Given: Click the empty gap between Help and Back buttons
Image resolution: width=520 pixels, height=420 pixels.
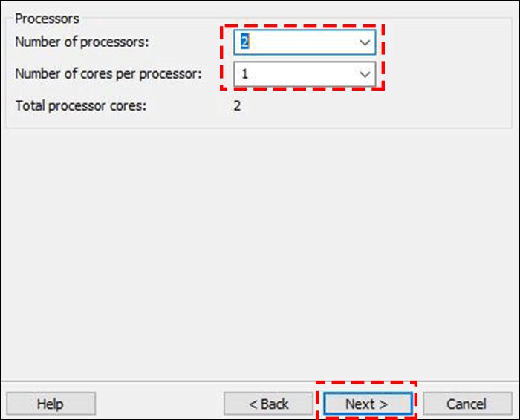Looking at the screenshot, I should pos(160,404).
